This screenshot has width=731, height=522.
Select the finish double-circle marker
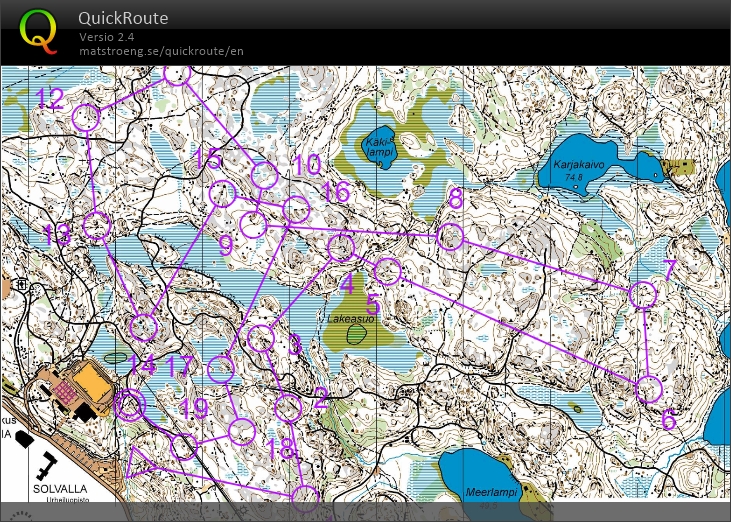tap(130, 403)
